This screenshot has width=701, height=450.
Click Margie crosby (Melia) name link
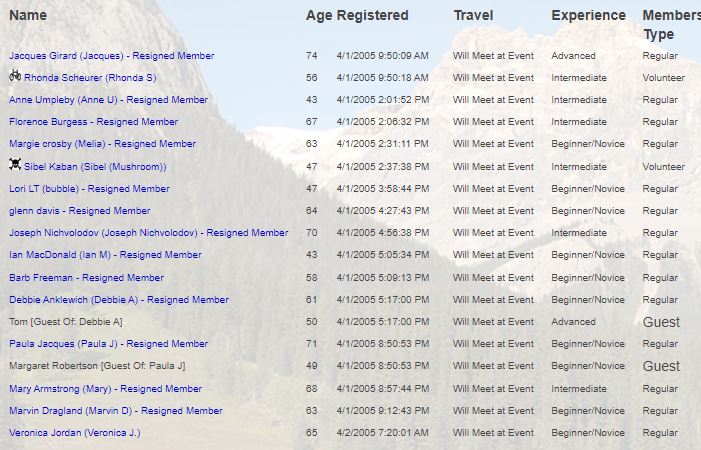pos(102,144)
